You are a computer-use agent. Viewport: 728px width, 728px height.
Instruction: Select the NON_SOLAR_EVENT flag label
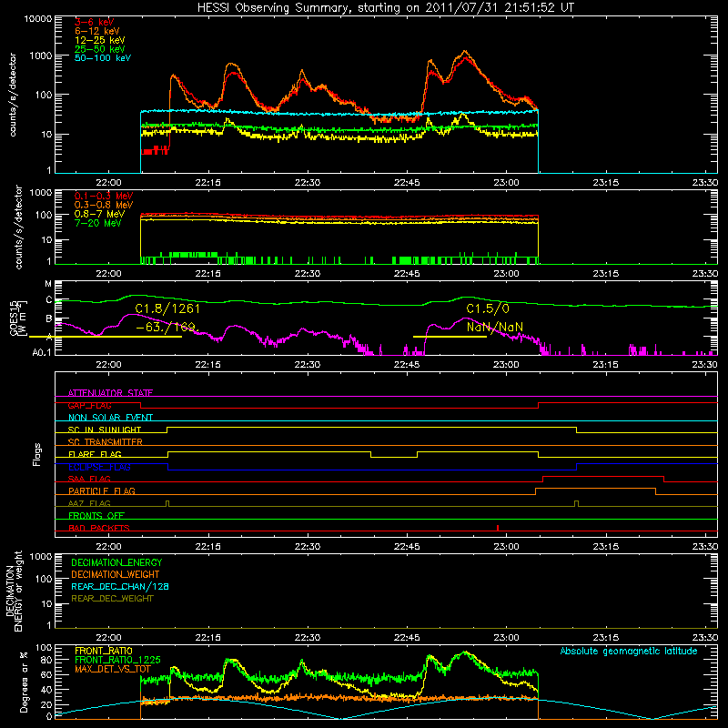click(110, 418)
